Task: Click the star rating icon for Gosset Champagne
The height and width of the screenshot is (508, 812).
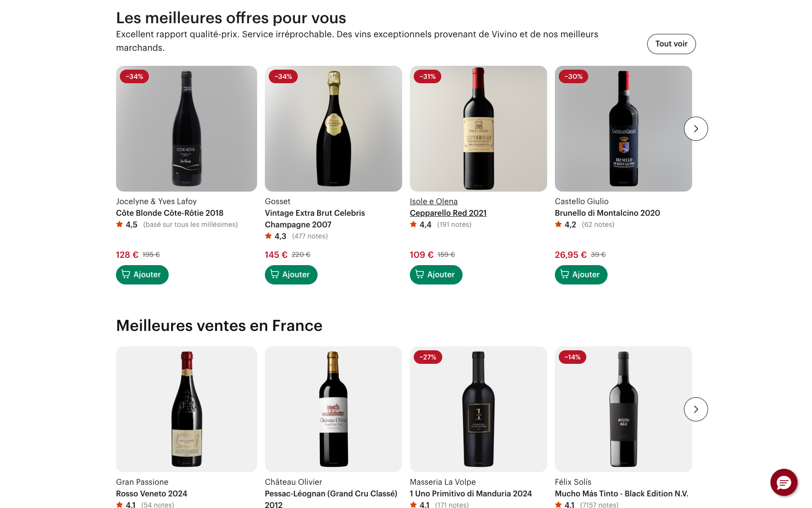Action: 268,236
